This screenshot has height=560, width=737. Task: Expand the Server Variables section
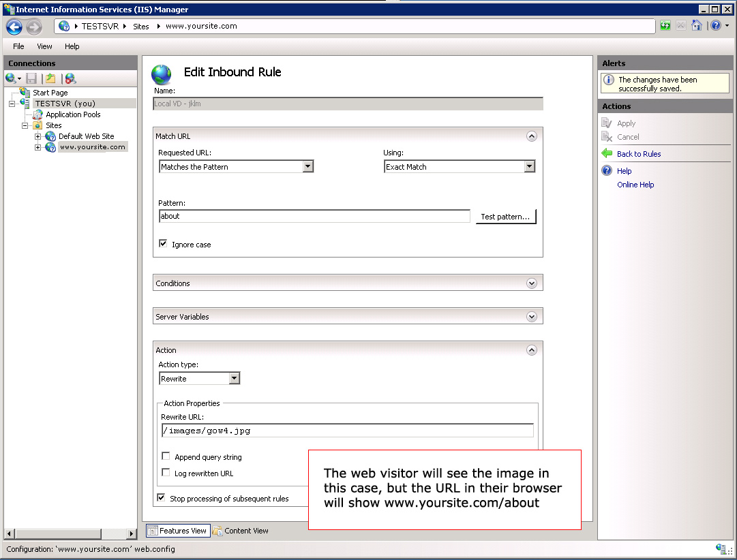click(532, 317)
